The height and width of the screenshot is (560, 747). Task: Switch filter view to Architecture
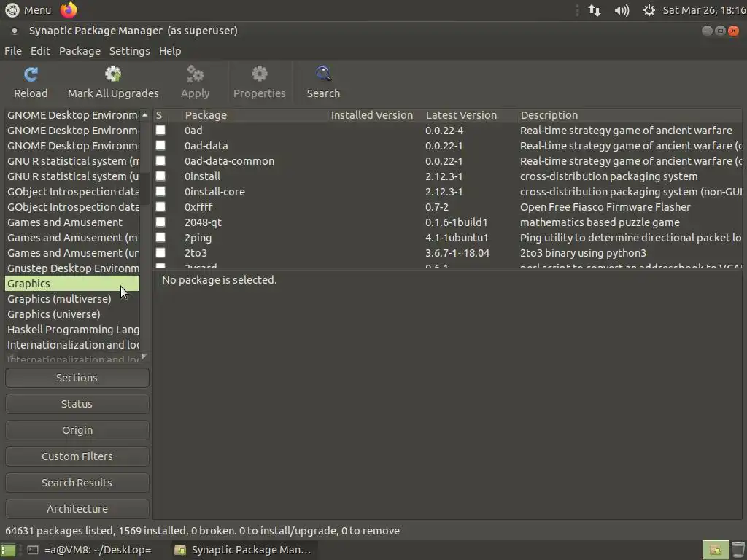(77, 508)
